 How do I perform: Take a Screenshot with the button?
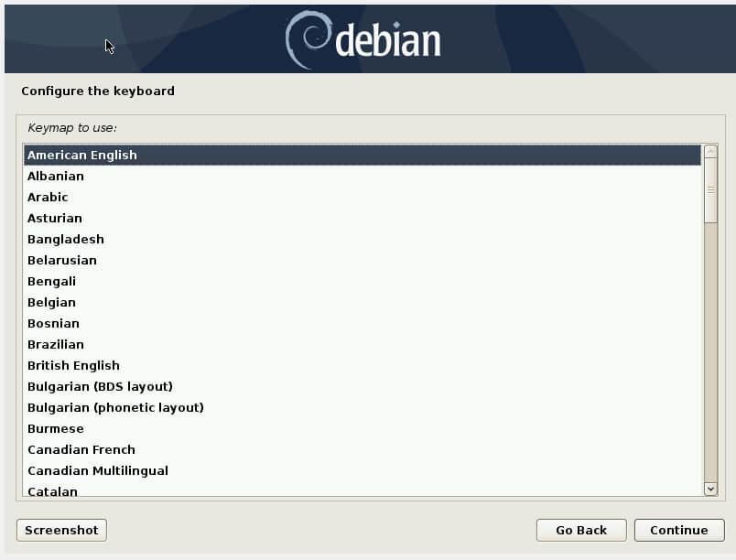pos(61,530)
